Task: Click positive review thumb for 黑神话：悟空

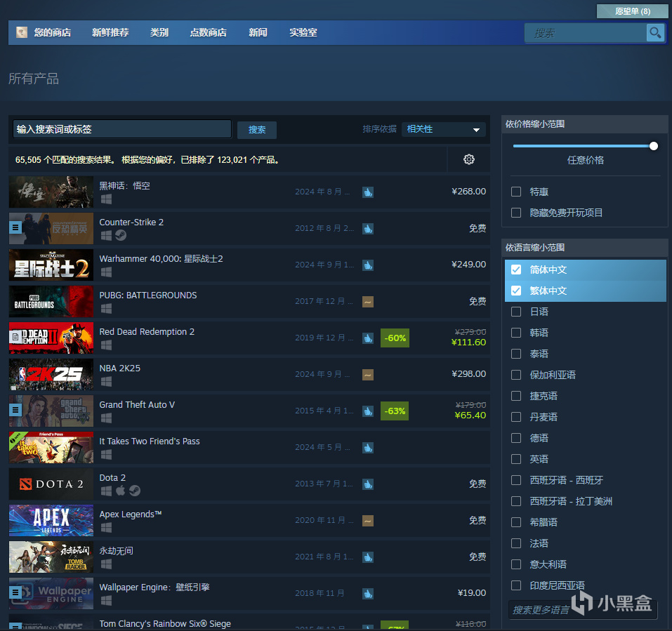Action: (368, 192)
